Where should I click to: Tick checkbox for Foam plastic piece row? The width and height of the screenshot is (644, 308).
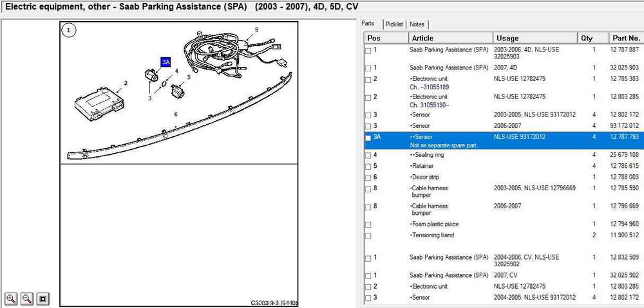(x=368, y=224)
